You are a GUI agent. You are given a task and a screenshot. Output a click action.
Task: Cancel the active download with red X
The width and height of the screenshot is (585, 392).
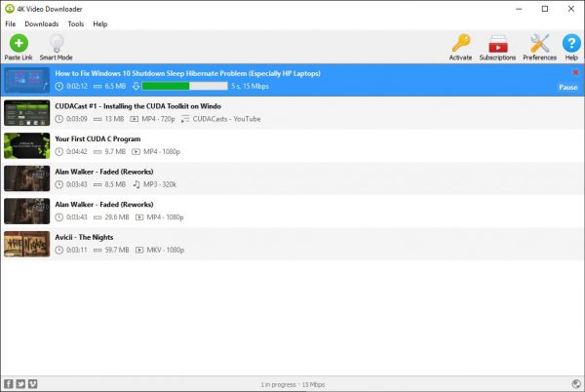[575, 73]
